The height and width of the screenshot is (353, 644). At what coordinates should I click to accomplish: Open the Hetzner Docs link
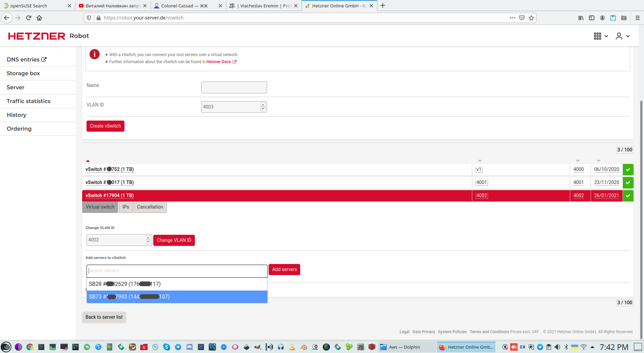(x=221, y=62)
